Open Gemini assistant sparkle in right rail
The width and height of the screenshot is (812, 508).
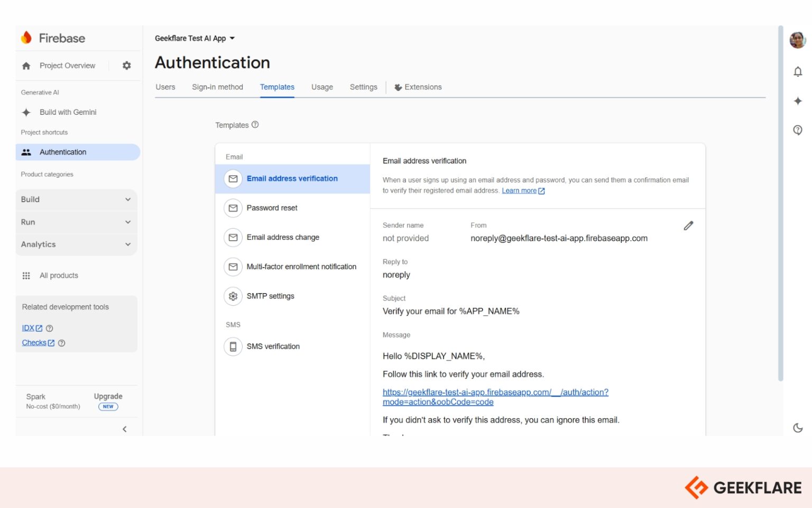click(x=798, y=101)
